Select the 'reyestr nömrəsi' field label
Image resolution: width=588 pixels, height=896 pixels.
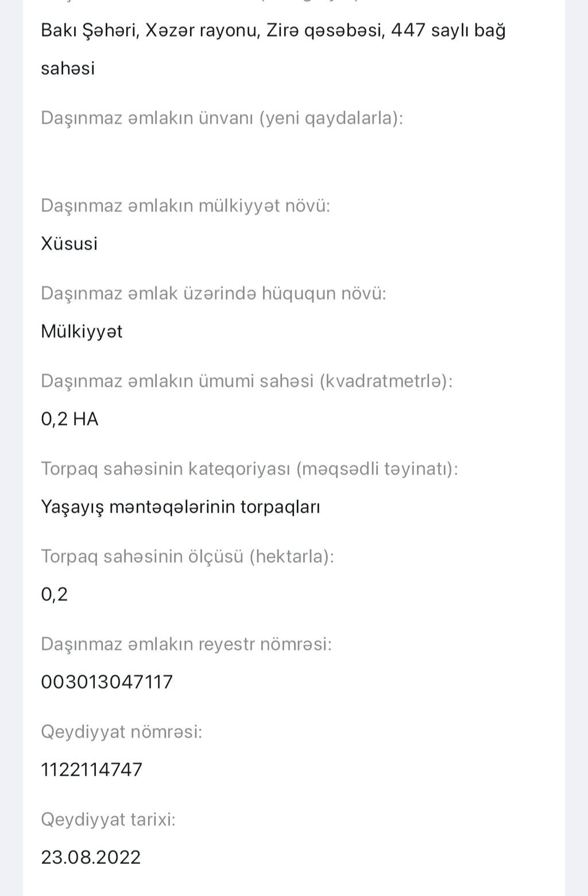(186, 644)
